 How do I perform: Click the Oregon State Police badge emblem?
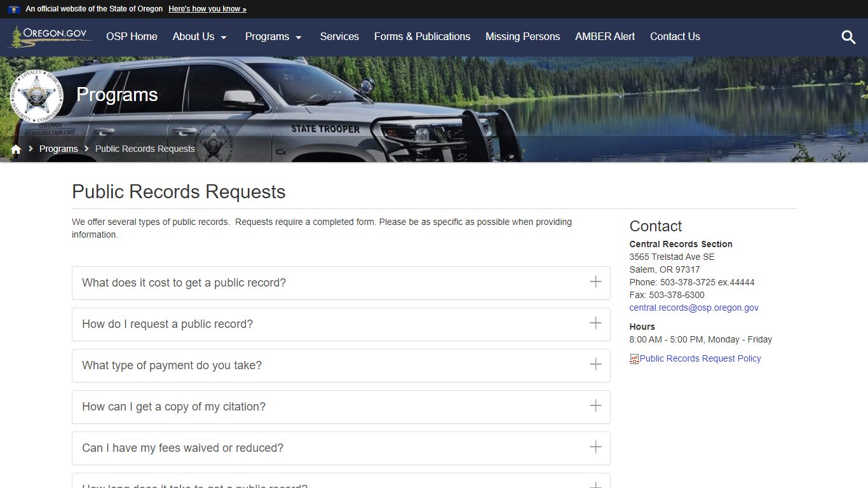(x=37, y=97)
